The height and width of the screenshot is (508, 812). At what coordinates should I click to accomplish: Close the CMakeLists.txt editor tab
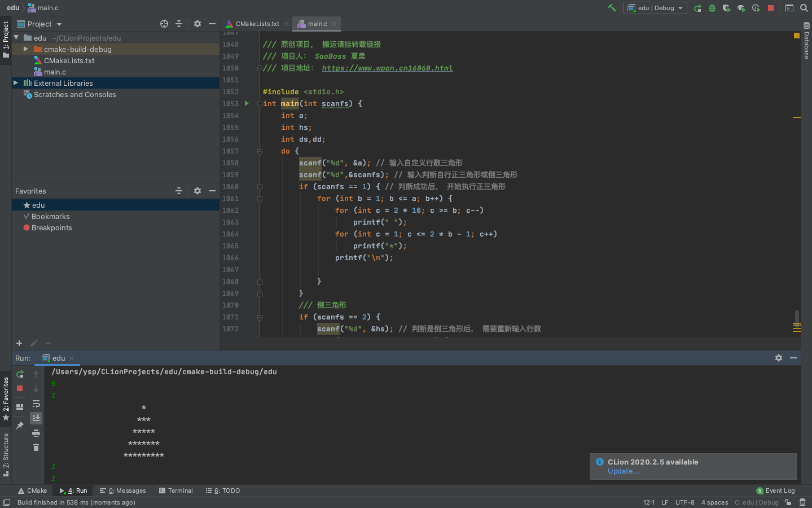(286, 24)
